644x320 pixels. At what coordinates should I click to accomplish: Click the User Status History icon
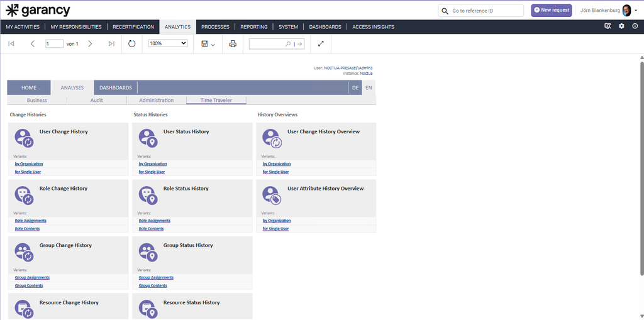[x=148, y=138]
